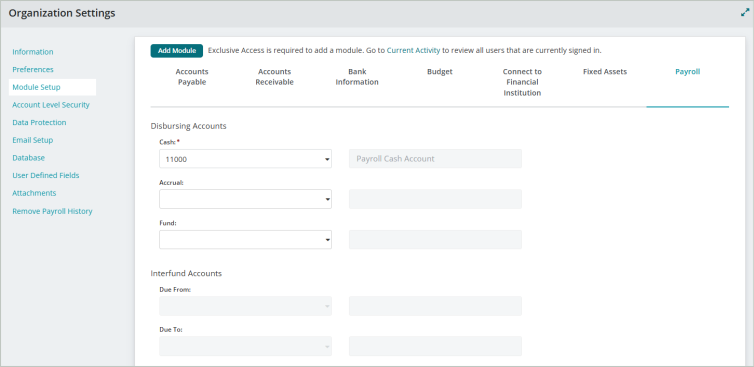Screen dimensions: 754x367
Task: Open Database in the sidebar
Action: point(28,158)
